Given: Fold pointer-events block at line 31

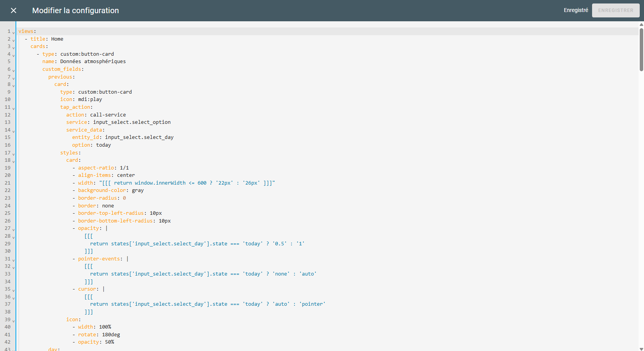Looking at the screenshot, I should pos(14,260).
